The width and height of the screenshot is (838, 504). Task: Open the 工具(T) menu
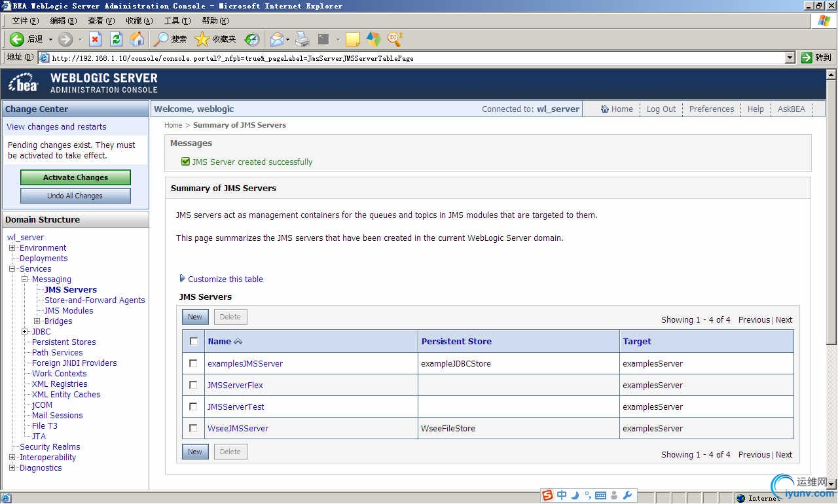point(177,21)
